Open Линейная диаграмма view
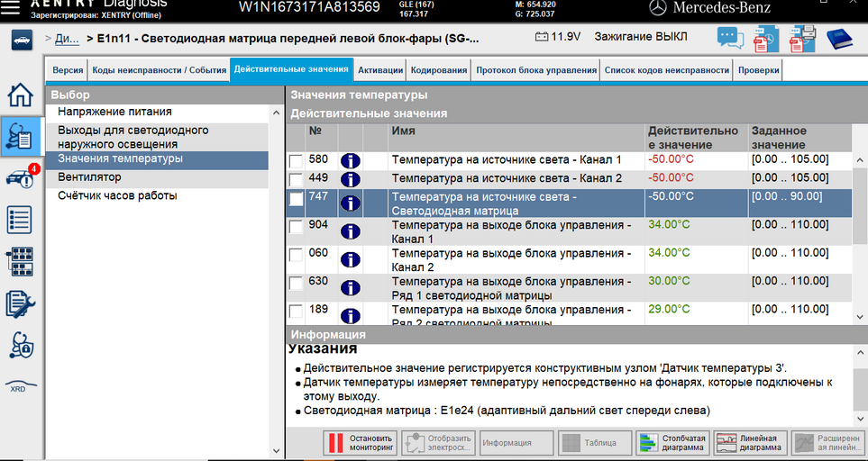868x461 pixels. click(x=751, y=443)
